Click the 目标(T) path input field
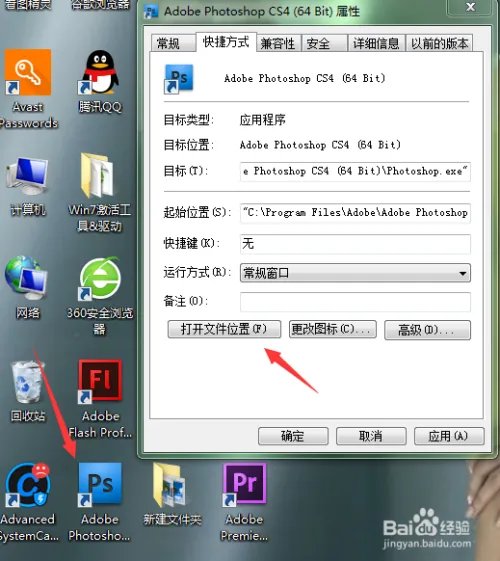The width and height of the screenshot is (500, 561). pos(355,171)
